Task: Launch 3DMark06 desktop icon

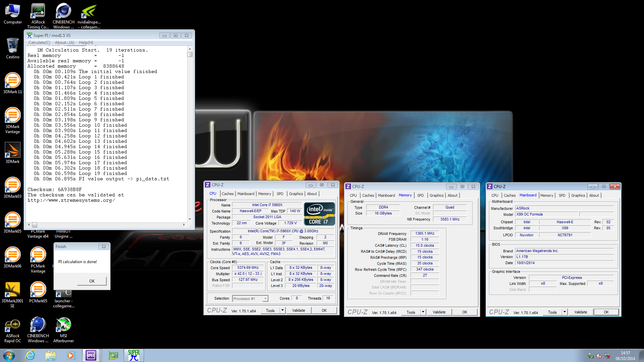Action: point(13,258)
